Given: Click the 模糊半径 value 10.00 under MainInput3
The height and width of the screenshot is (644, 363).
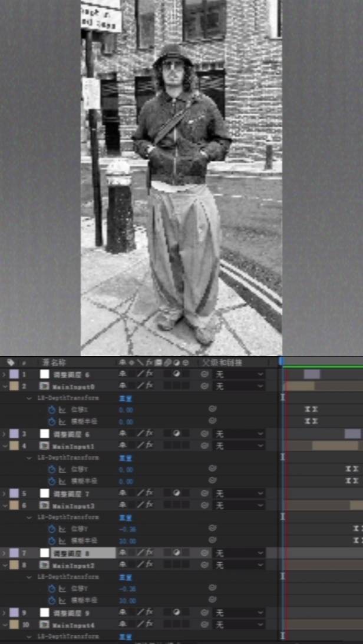Looking at the screenshot, I should point(126,540).
